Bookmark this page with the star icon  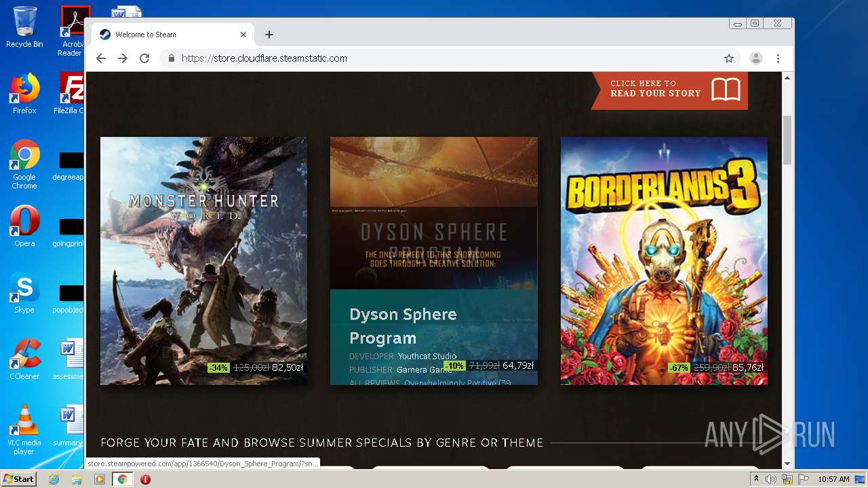[x=729, y=58]
